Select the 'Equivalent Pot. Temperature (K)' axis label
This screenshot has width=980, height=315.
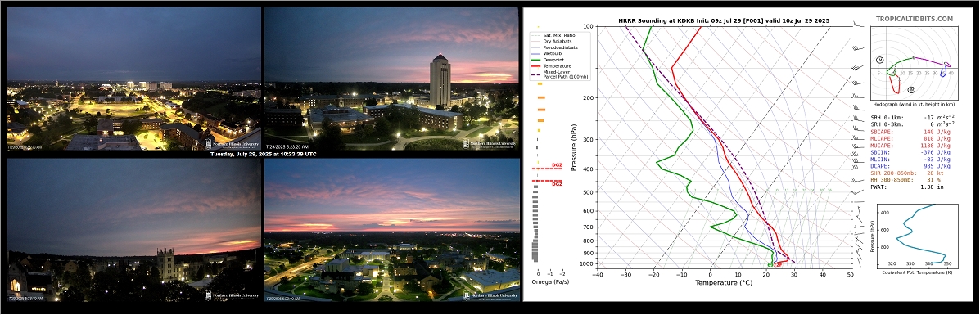tap(917, 272)
